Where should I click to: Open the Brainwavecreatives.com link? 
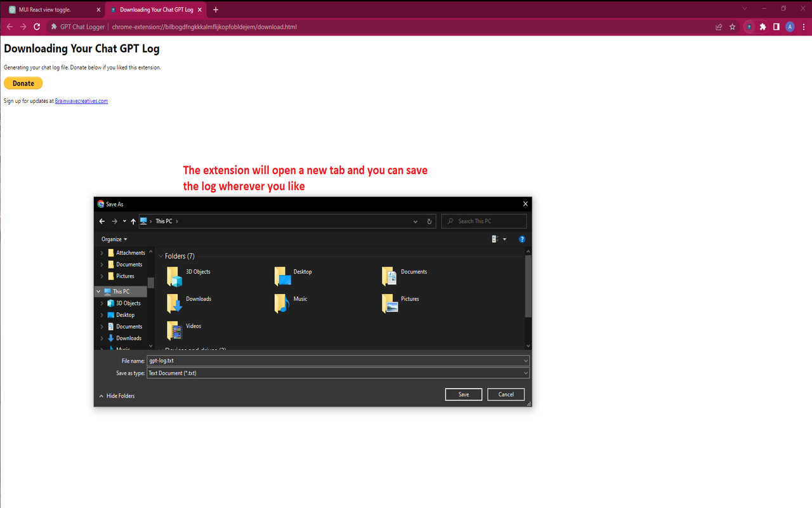(81, 100)
